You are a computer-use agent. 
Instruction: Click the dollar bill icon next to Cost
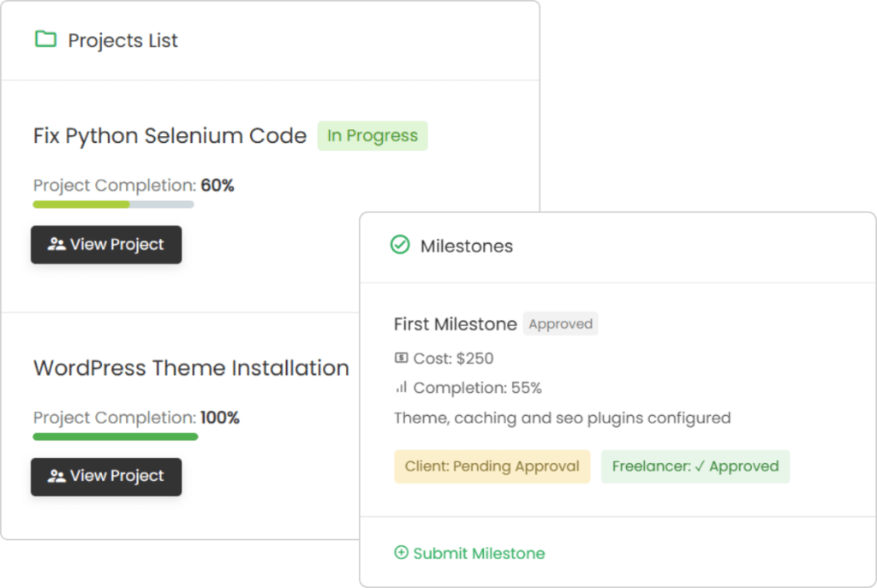tap(401, 359)
